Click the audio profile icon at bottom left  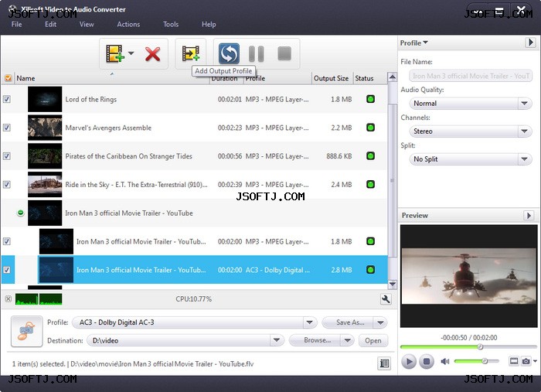26,331
